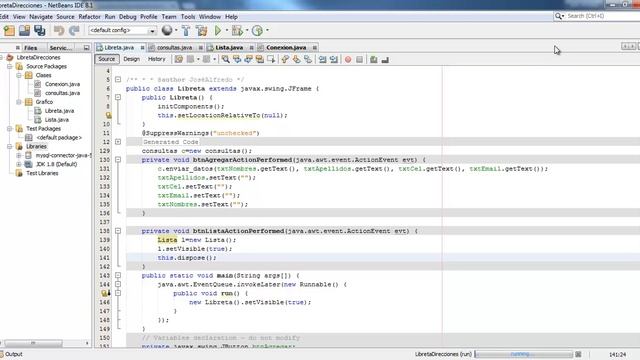Expand the Generated Code fold at line 12

[118, 142]
